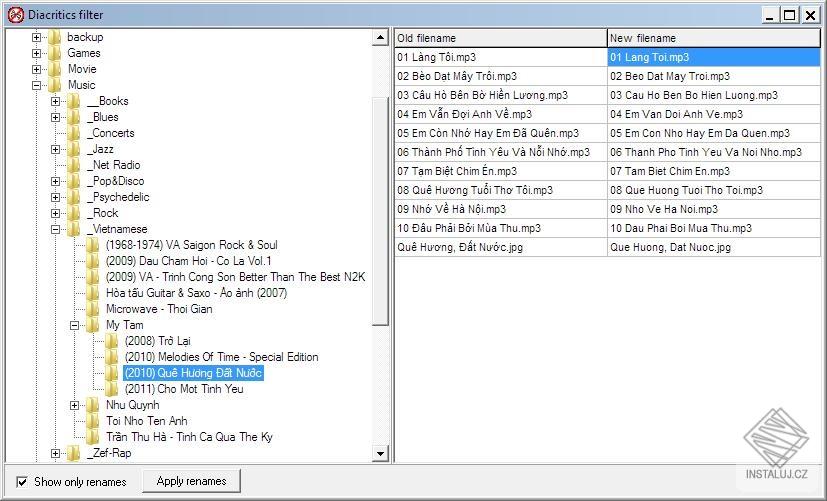Click the Games folder icon
The width and height of the screenshot is (827, 501).
(55, 53)
